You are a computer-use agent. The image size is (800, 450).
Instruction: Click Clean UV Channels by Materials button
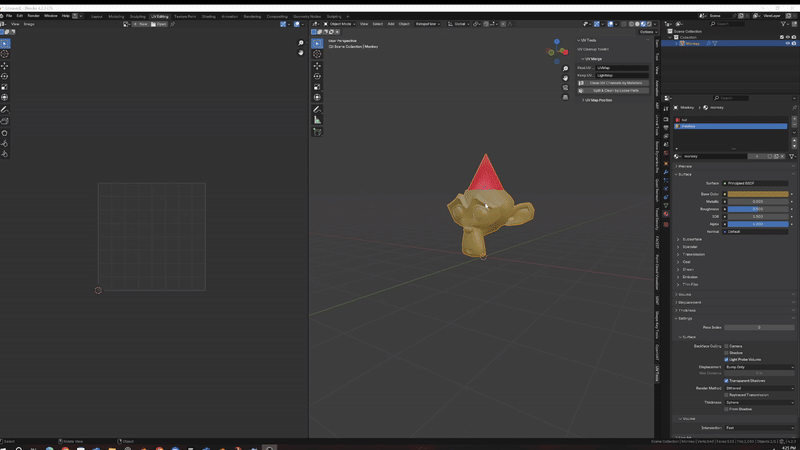613,83
